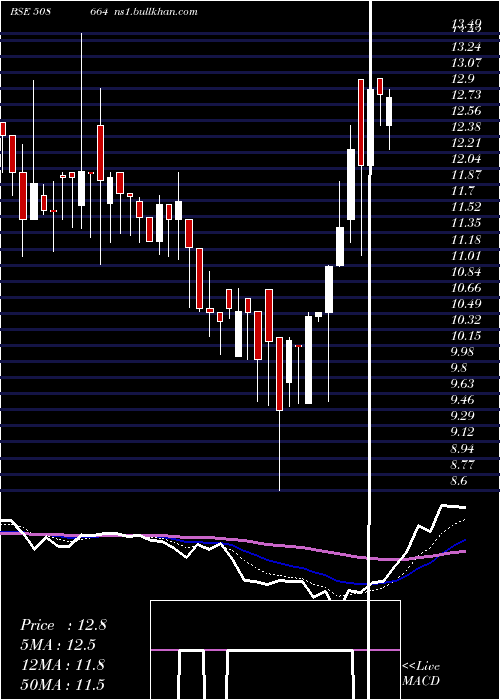Click the 11.7 price axis label
This screenshot has height=700, width=500.
[463, 191]
